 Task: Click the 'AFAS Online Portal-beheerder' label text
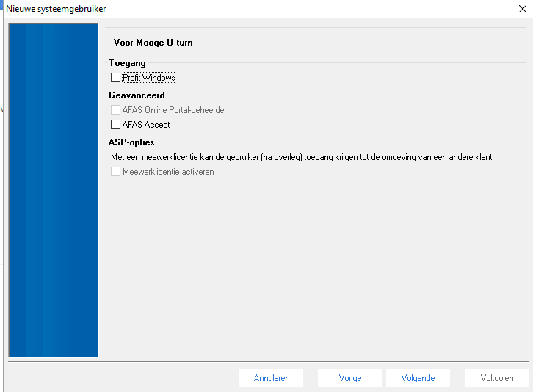175,110
